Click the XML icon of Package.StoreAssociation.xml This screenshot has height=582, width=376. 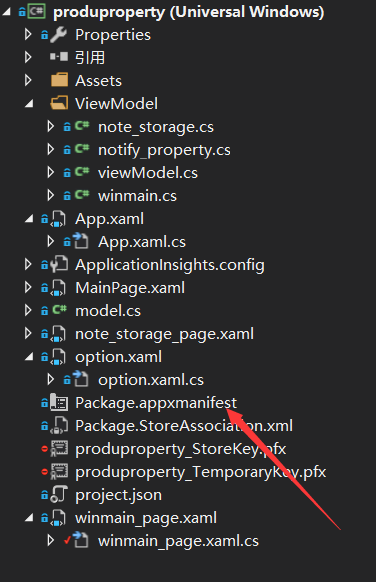point(59,426)
